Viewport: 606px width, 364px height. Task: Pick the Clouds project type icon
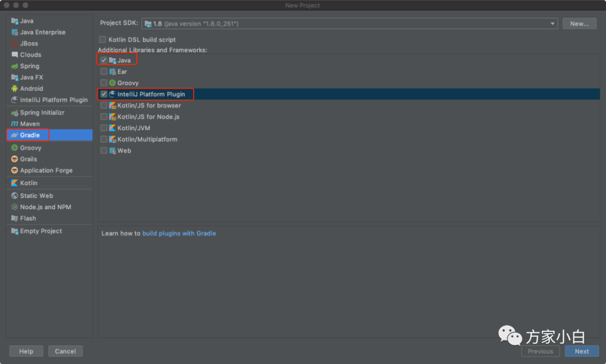click(x=15, y=54)
